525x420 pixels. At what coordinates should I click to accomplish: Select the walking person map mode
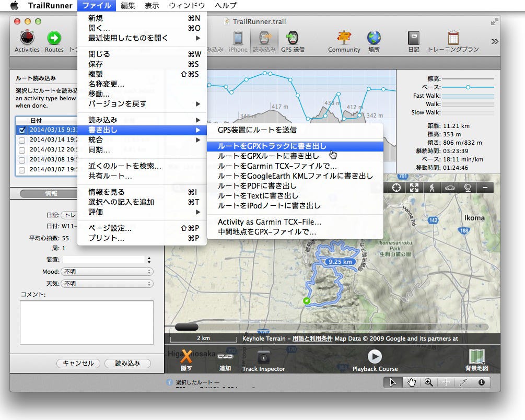pos(432,188)
